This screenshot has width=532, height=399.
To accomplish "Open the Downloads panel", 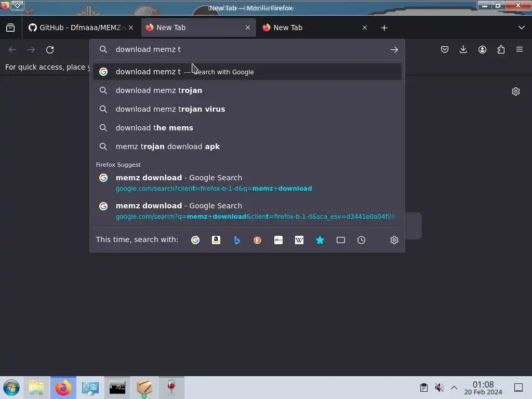I will [463, 49].
